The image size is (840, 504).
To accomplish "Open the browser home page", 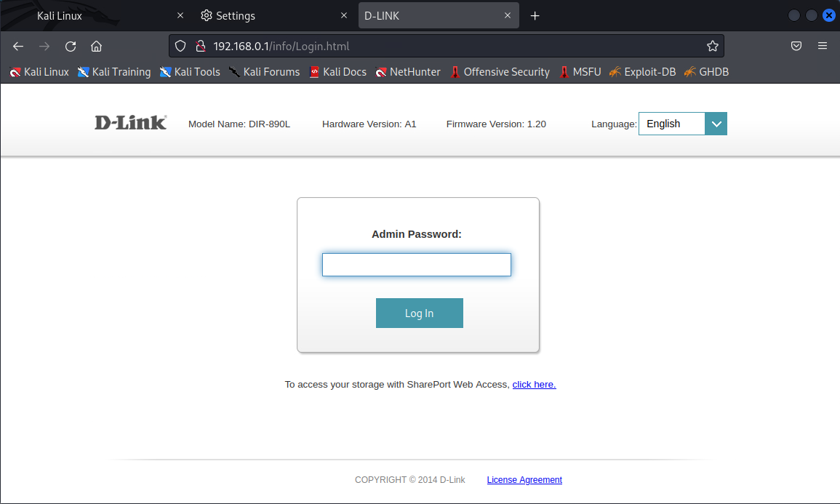I will 97,47.
